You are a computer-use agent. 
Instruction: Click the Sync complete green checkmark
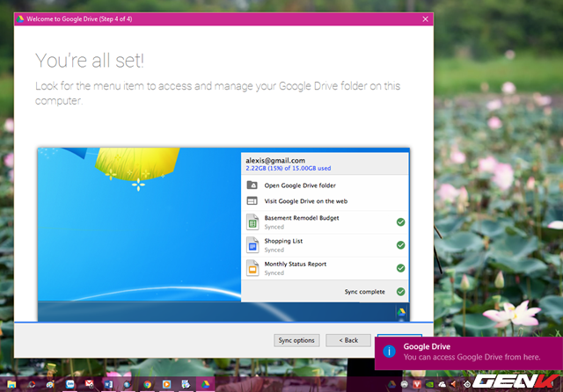[400, 291]
